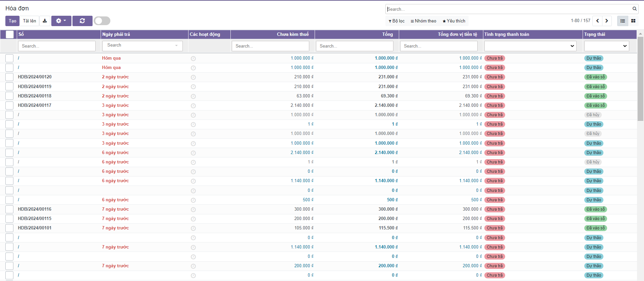Click the search magnifier icon
The height and width of the screenshot is (281, 644).
click(634, 9)
